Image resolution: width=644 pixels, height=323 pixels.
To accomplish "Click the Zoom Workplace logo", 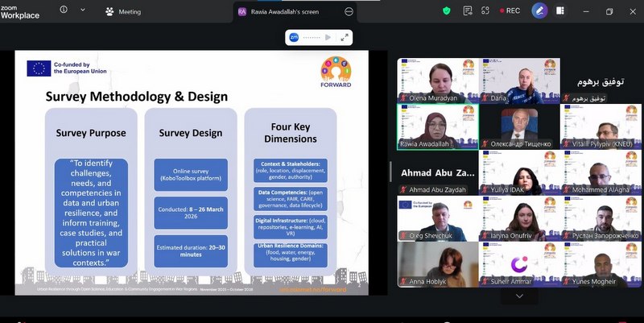I will 21,10.
